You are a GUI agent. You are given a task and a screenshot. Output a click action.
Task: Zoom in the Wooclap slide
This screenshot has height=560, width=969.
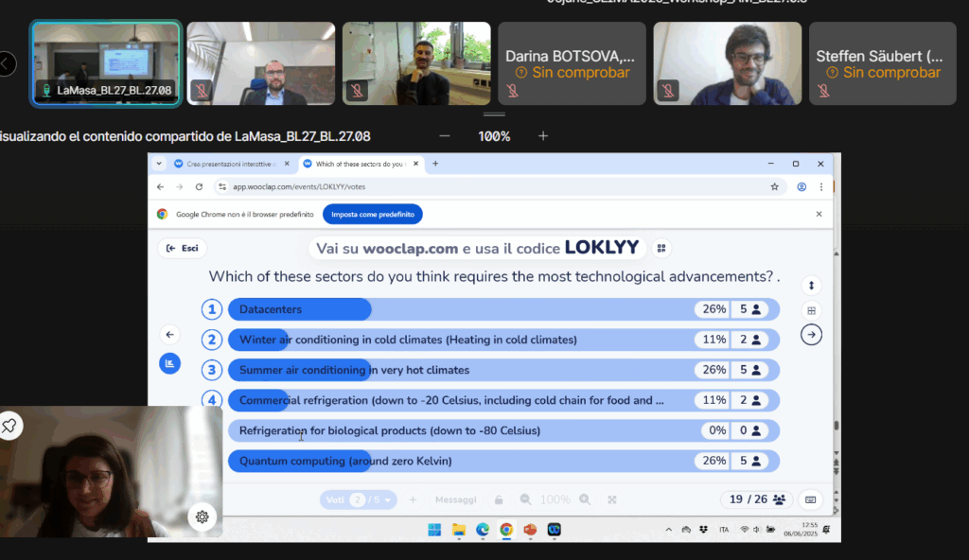[585, 499]
